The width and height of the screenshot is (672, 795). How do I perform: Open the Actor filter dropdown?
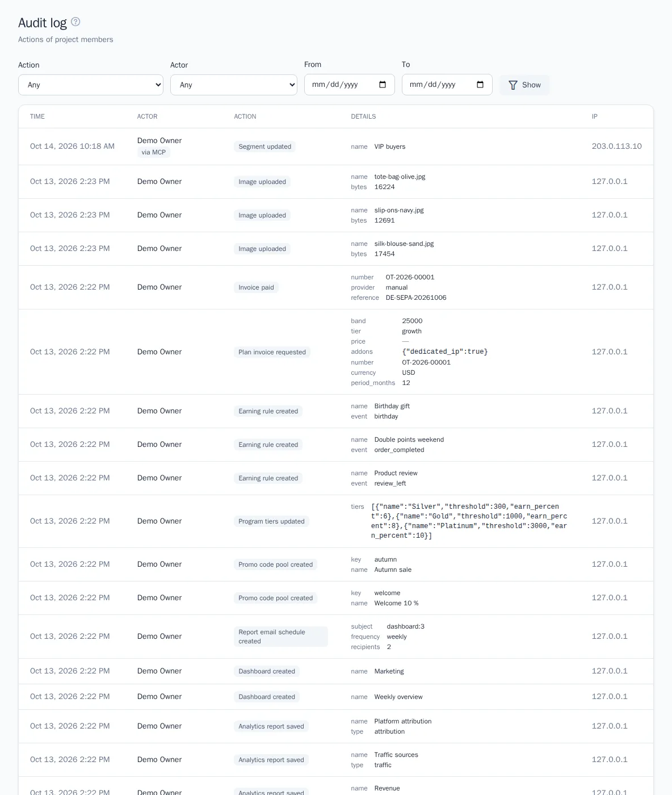tap(234, 85)
